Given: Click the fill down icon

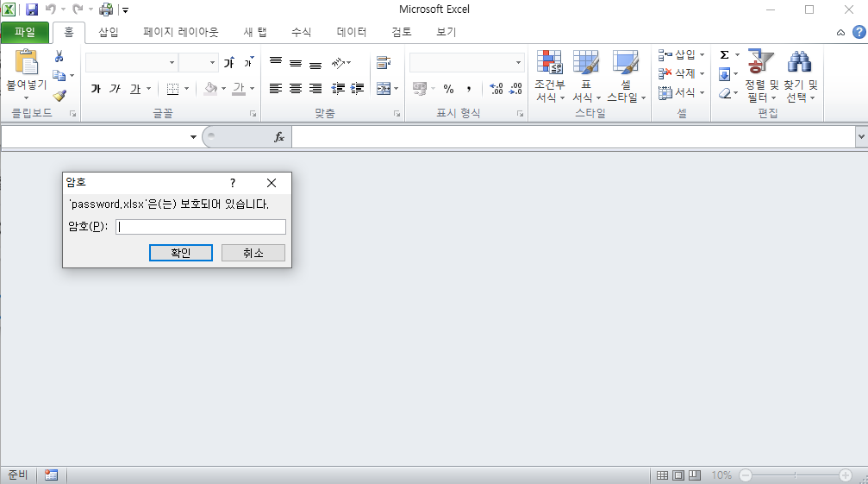Looking at the screenshot, I should [724, 73].
